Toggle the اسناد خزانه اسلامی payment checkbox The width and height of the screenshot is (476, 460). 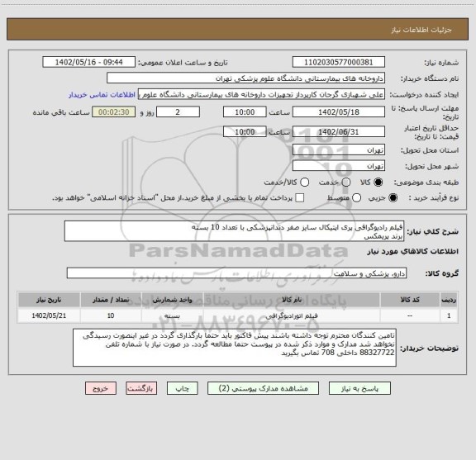tap(300, 198)
